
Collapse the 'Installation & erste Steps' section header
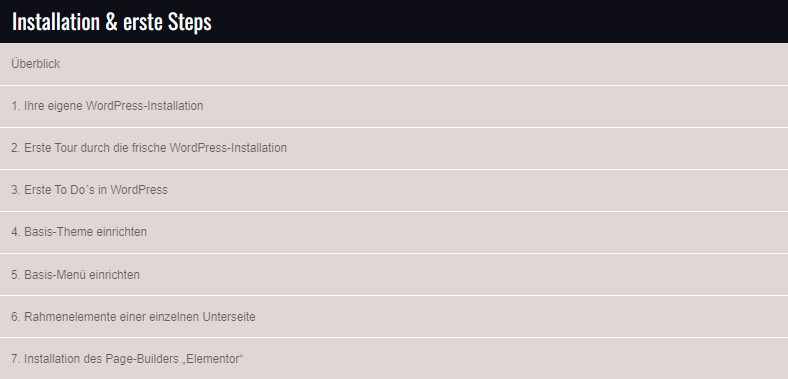(394, 21)
